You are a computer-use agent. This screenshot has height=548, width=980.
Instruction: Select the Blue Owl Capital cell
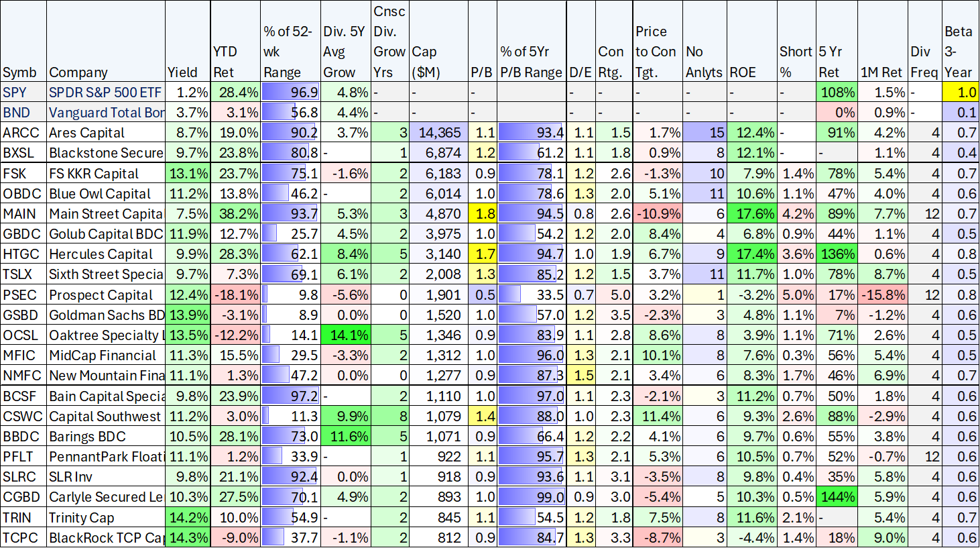[x=106, y=193]
